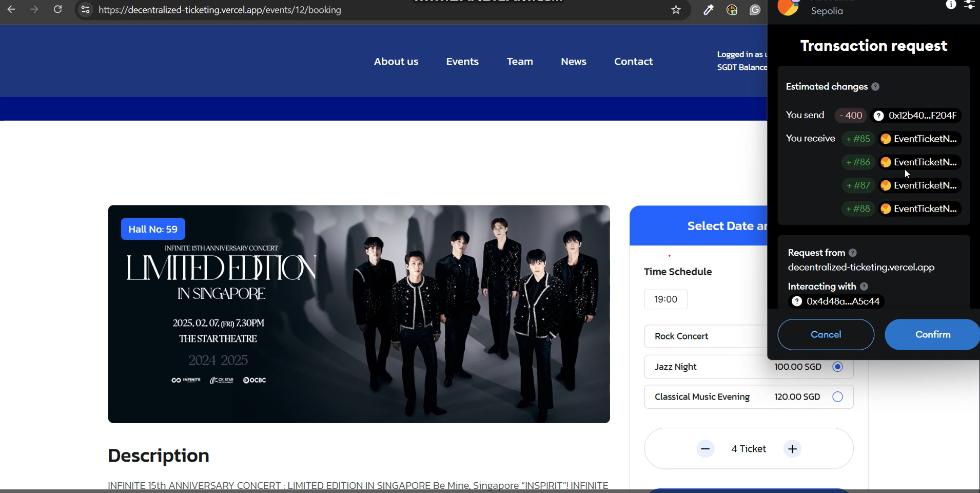Open the Contact page
The height and width of the screenshot is (493, 980).
point(634,61)
